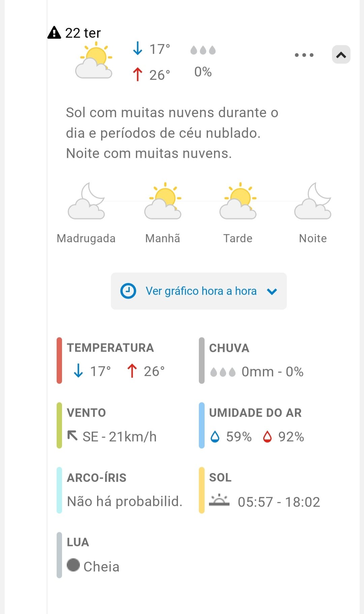Tap the ARCO-ÍRIS probability text
This screenshot has width=364, height=614.
tap(125, 501)
